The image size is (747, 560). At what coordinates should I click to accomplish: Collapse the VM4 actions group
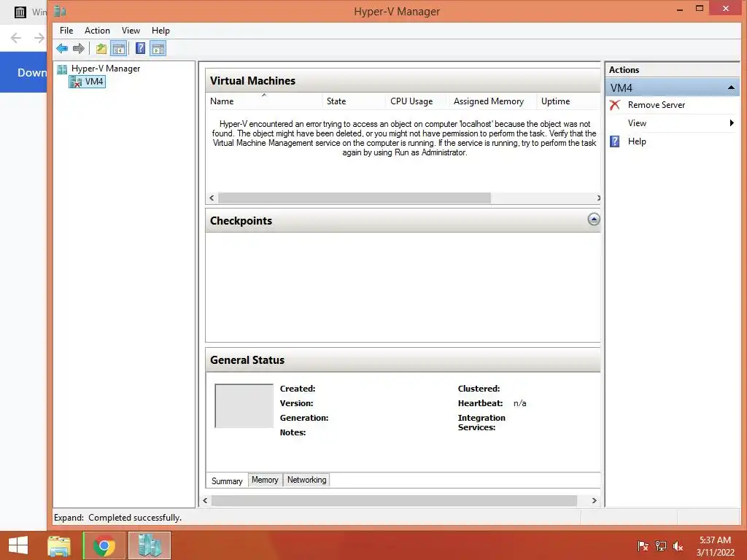pos(731,87)
